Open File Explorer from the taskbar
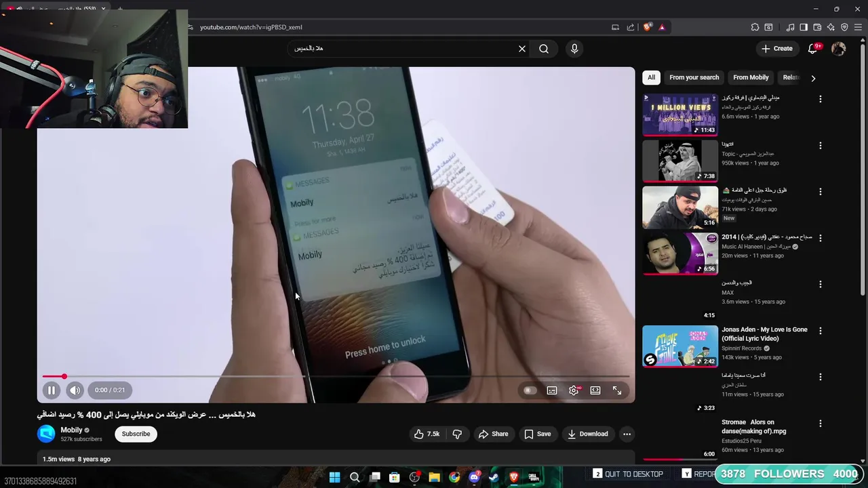This screenshot has width=868, height=488. [x=434, y=477]
